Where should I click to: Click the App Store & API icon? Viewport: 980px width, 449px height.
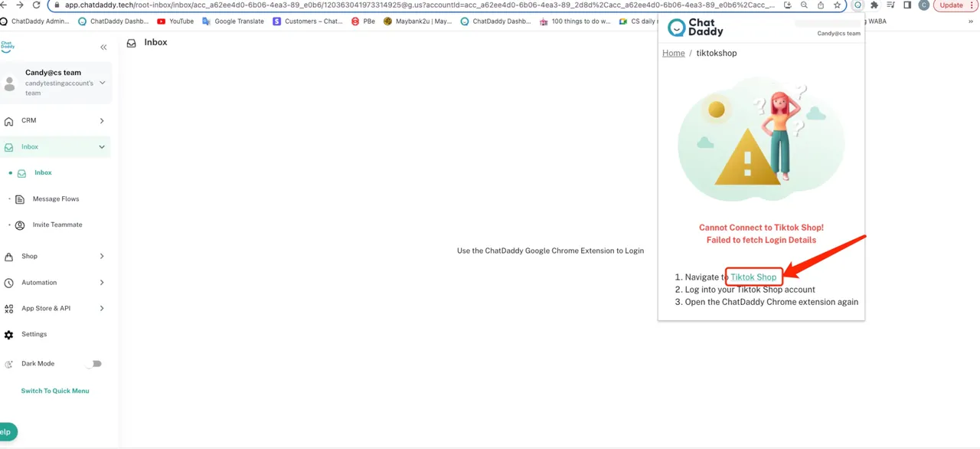pos(9,309)
